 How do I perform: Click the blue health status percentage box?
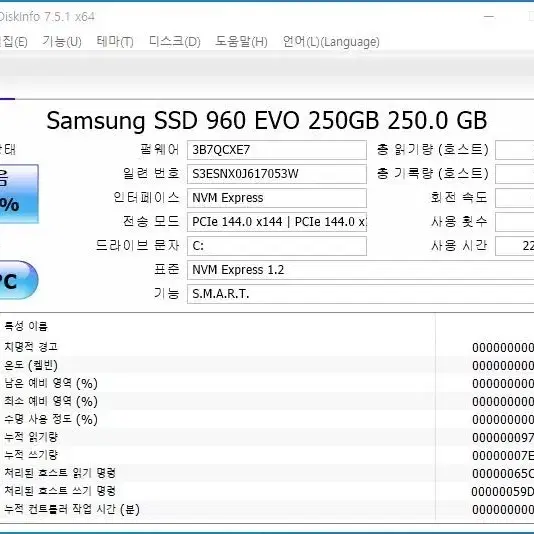[x=19, y=194]
